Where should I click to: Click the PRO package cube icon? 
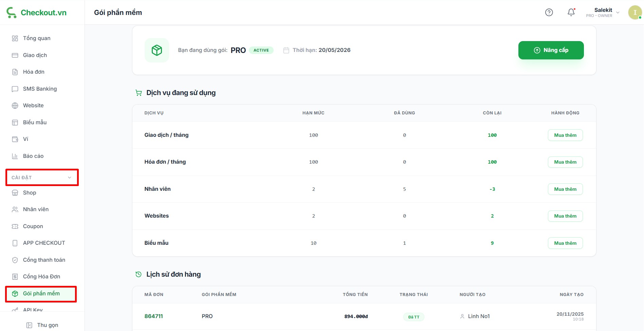tap(157, 50)
